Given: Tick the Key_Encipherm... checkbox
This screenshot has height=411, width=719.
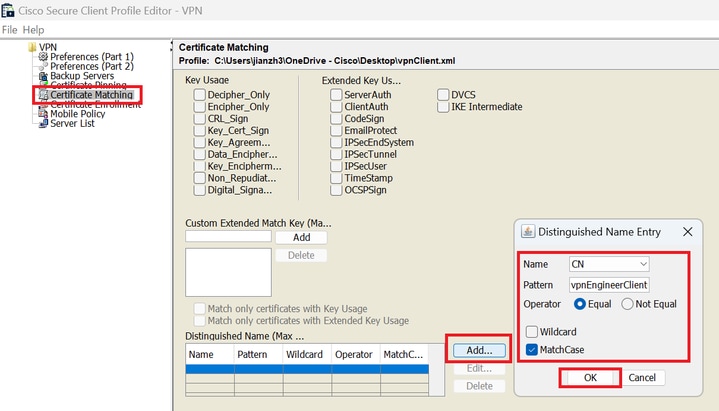Looking at the screenshot, I should click(x=199, y=166).
